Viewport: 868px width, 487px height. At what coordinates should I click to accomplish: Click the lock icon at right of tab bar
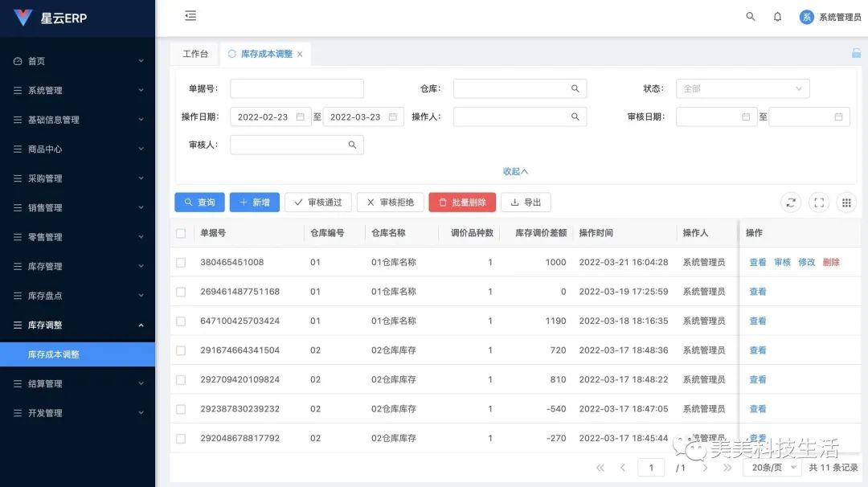pos(856,53)
